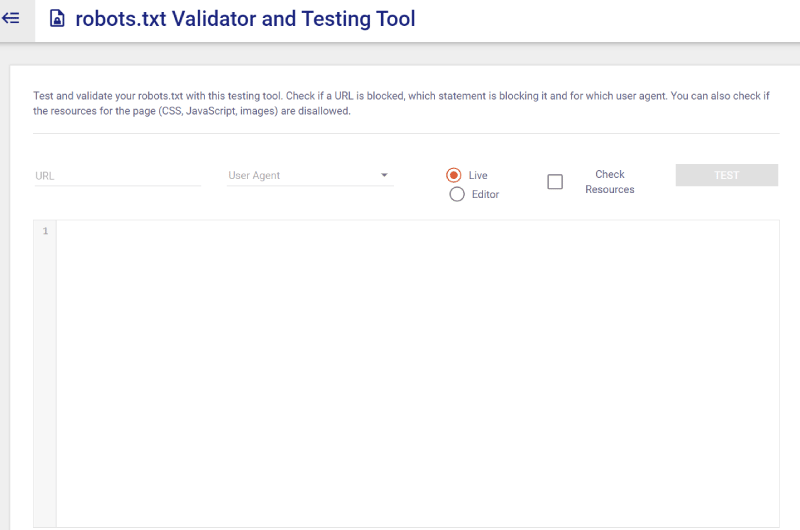
Task: Click inside the robots.txt code editor area
Action: (417, 373)
